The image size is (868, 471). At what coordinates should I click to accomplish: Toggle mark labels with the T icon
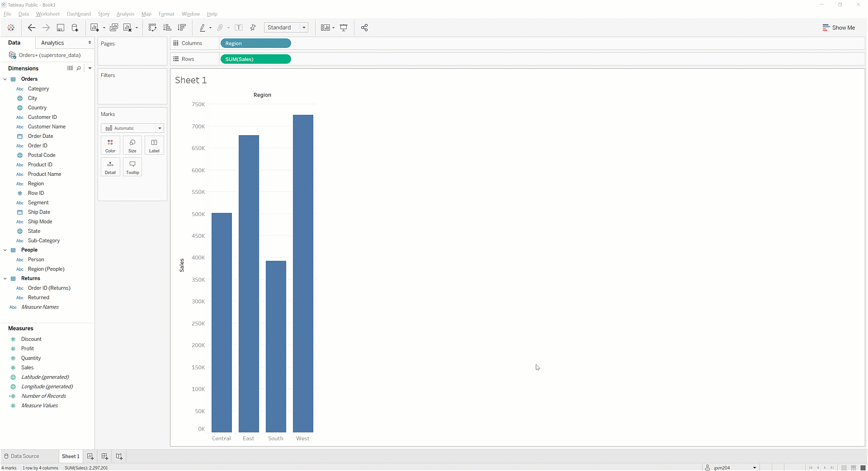239,28
